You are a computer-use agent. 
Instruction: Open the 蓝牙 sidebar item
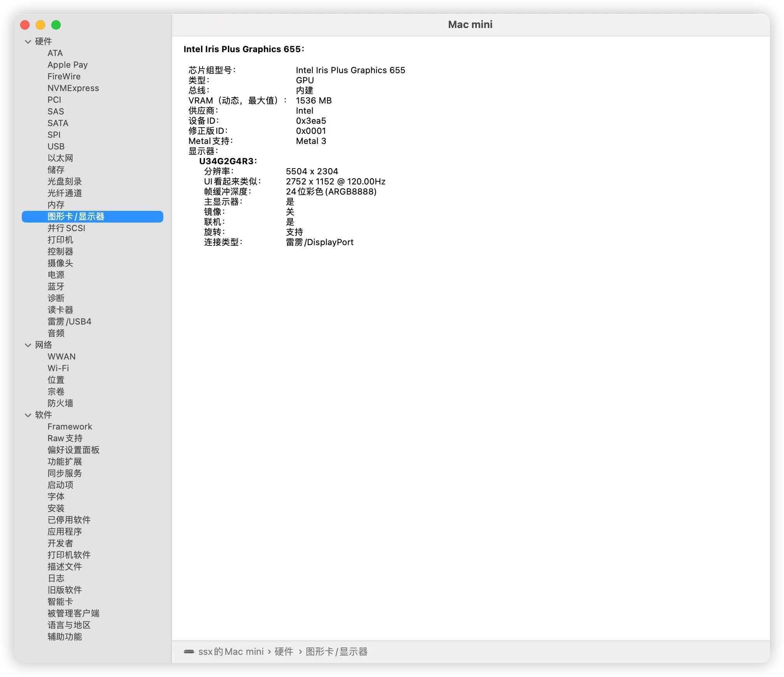(x=56, y=287)
